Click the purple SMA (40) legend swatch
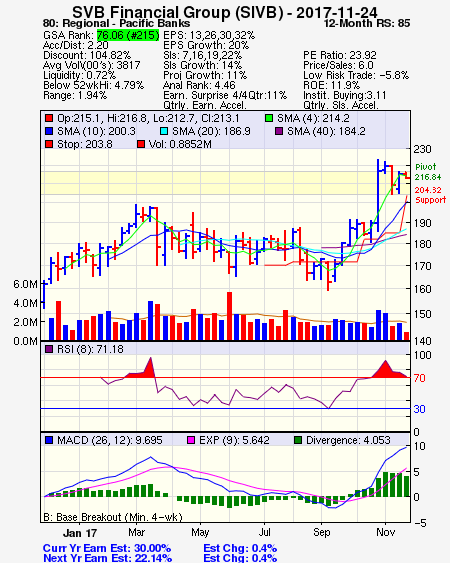 (x=279, y=131)
